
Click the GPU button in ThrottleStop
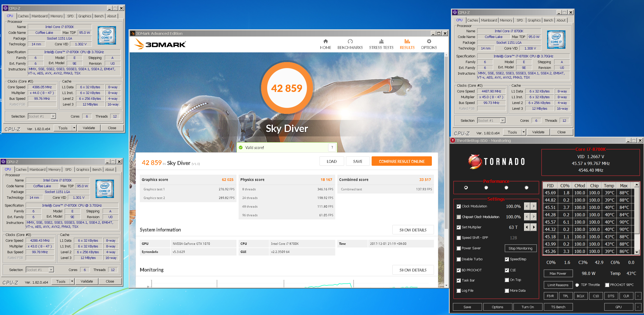pyautogui.click(x=618, y=307)
